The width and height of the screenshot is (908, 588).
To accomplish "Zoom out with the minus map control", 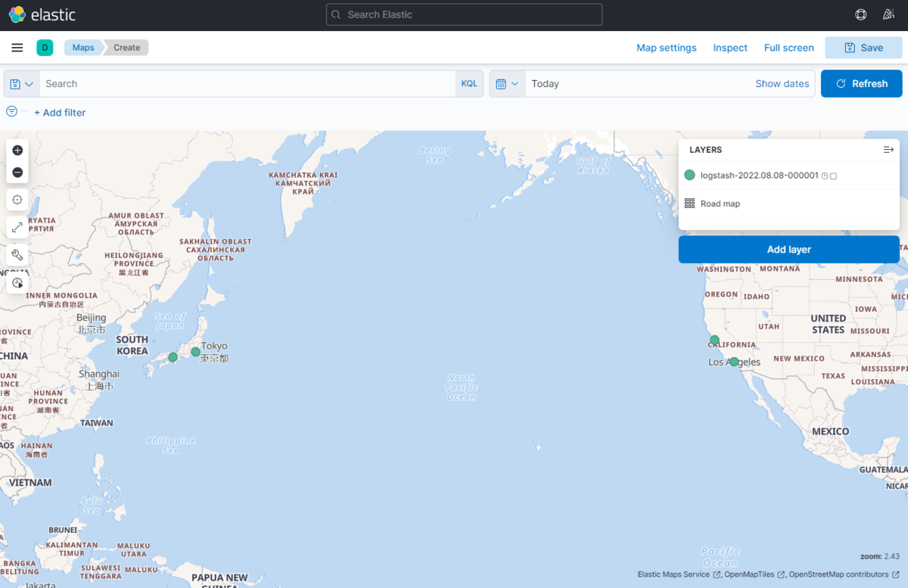I will click(x=17, y=173).
